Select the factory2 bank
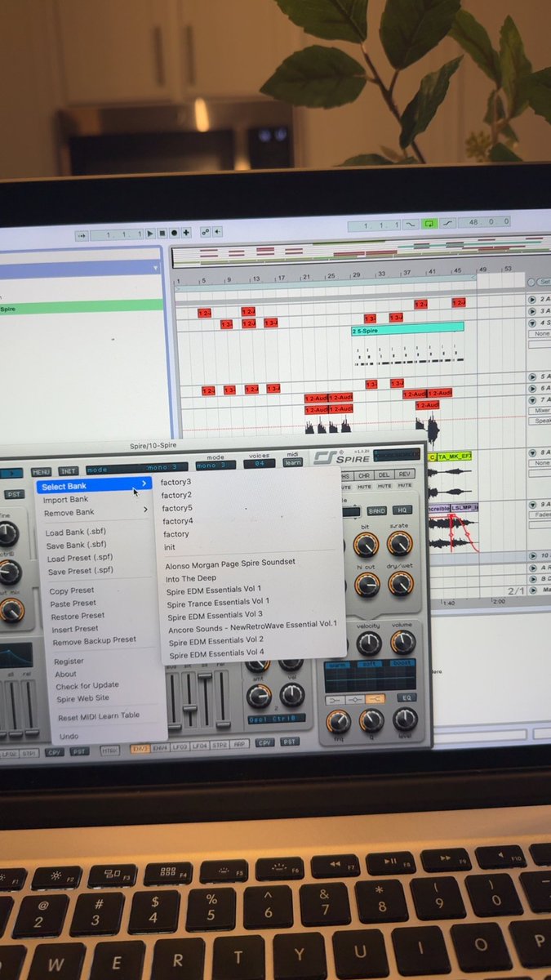 pyautogui.click(x=176, y=495)
